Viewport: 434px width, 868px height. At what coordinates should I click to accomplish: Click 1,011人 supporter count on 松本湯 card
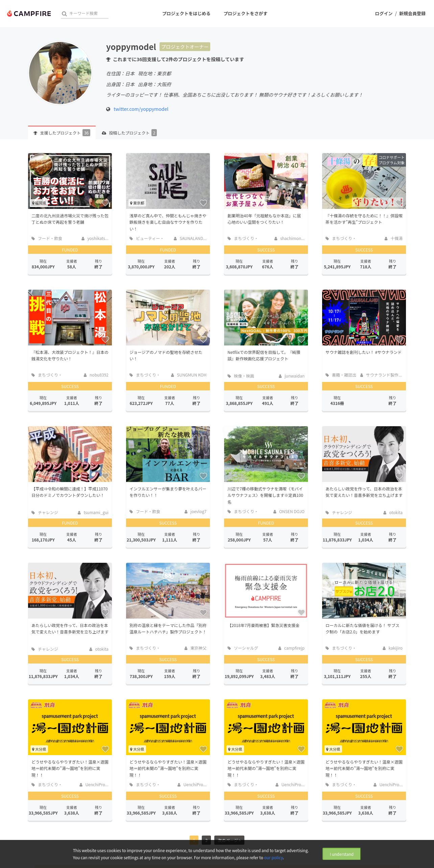tap(72, 404)
